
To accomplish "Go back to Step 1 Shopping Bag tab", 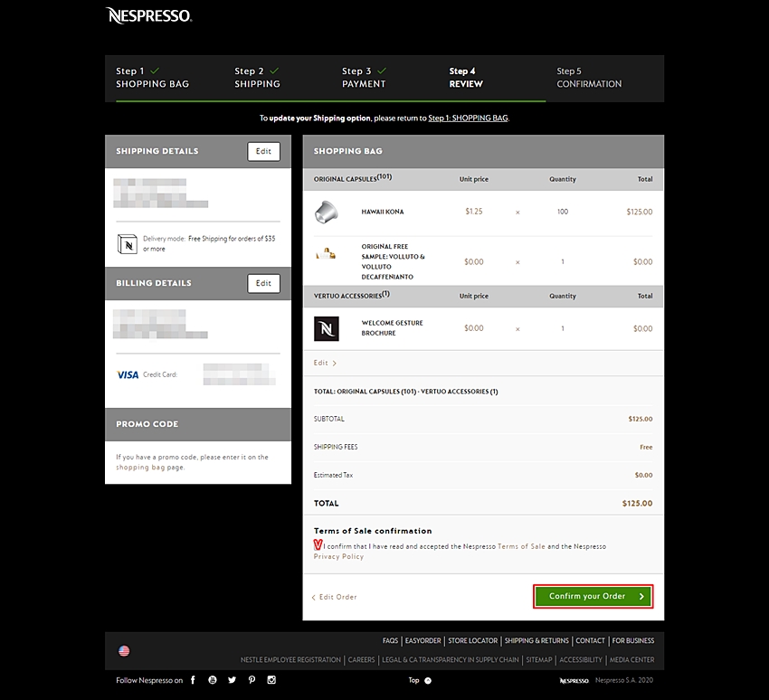I will click(x=153, y=78).
